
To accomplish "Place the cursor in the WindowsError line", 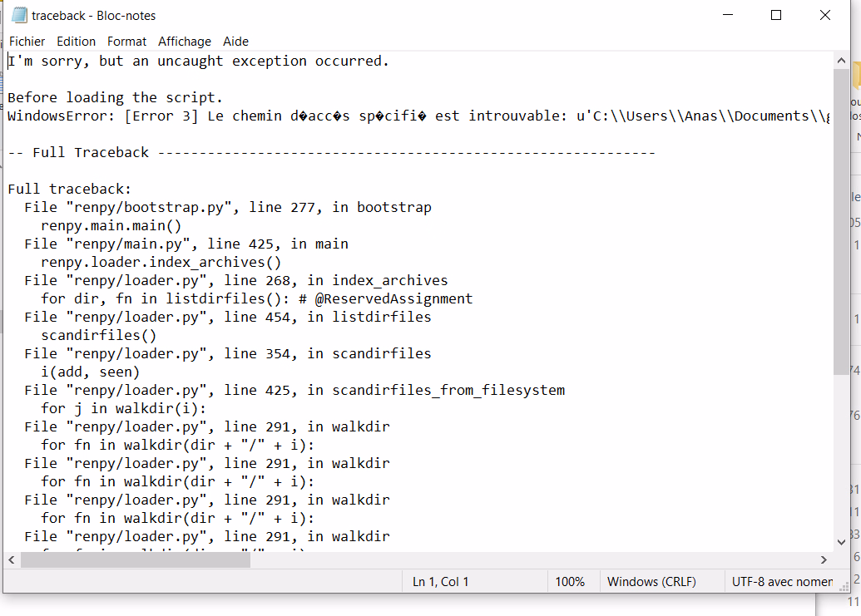I will point(333,116).
